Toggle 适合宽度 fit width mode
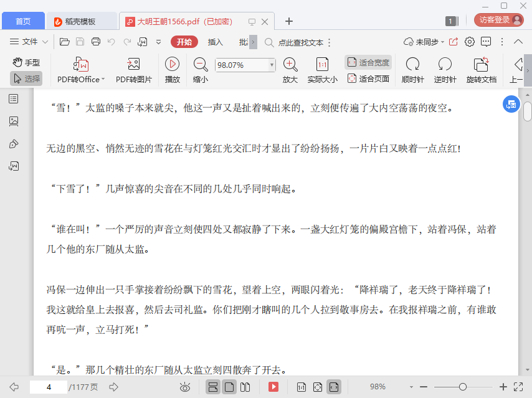This screenshot has width=532, height=398. 368,62
